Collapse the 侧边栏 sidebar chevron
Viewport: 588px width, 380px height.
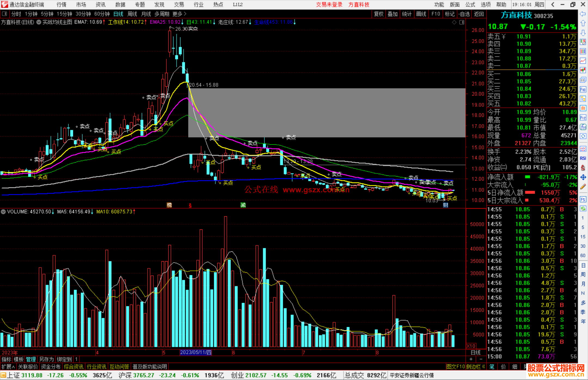(483, 367)
